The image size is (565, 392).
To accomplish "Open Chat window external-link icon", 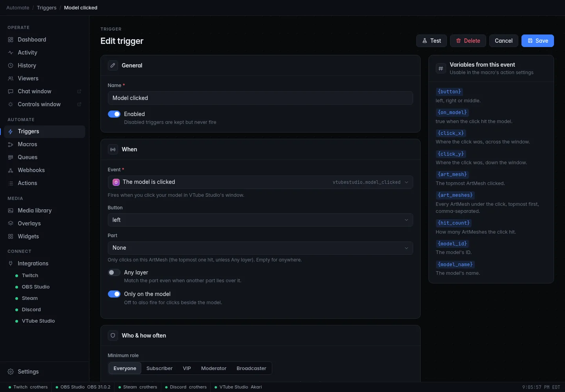I will click(79, 91).
